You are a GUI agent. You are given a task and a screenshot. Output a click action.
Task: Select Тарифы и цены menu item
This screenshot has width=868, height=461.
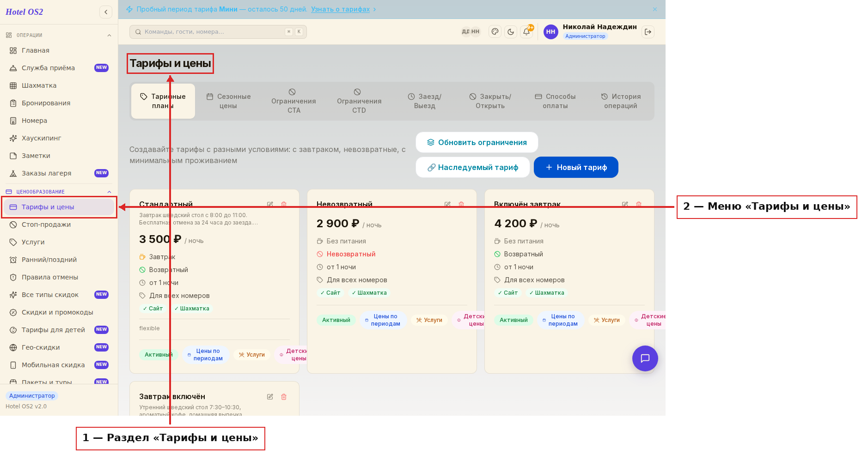click(59, 207)
